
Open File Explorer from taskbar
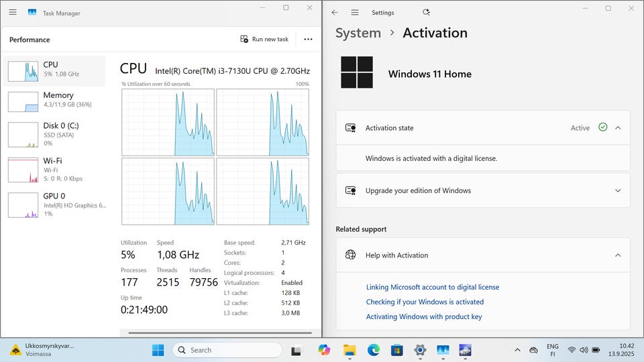(x=350, y=350)
